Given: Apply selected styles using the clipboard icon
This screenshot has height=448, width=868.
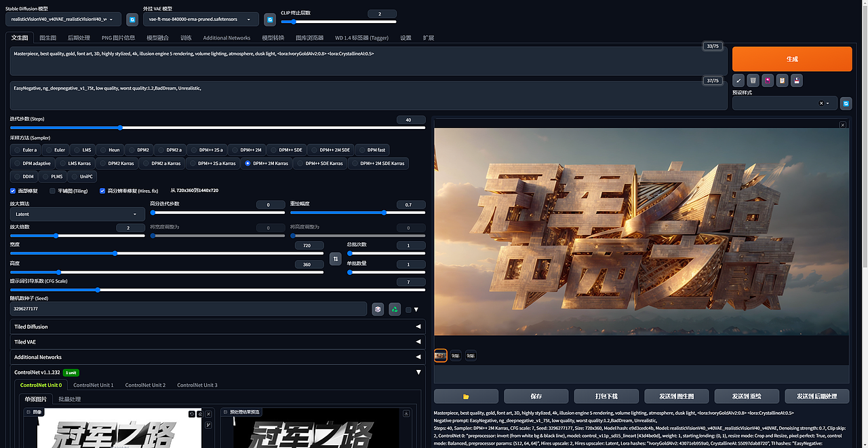Looking at the screenshot, I should [x=783, y=80].
